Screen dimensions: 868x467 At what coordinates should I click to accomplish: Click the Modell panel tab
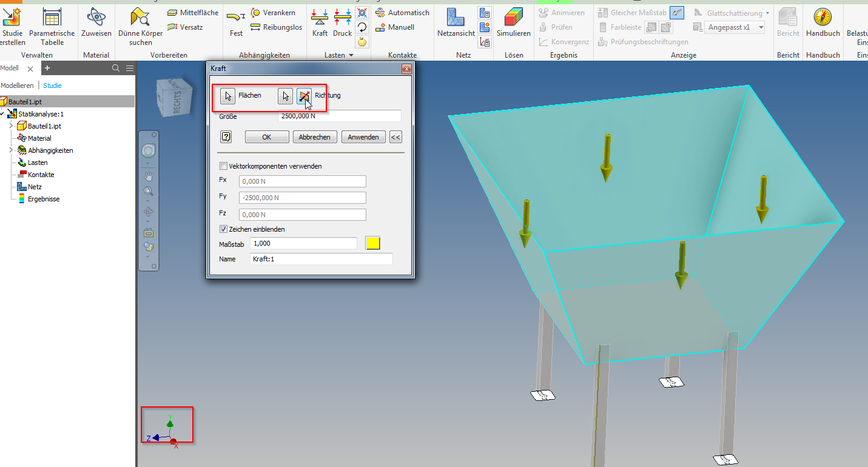click(x=10, y=68)
